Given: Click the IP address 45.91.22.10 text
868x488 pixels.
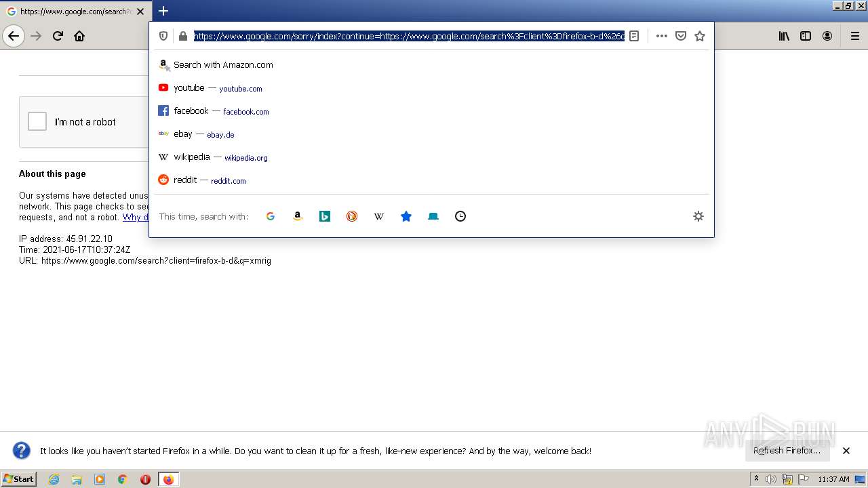Looking at the screenshot, I should 66,239.
